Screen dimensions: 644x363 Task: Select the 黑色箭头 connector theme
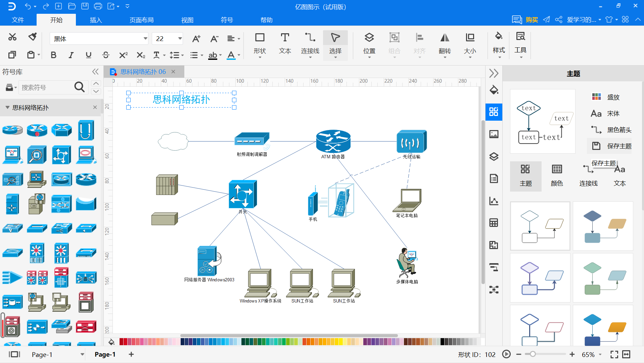611,130
